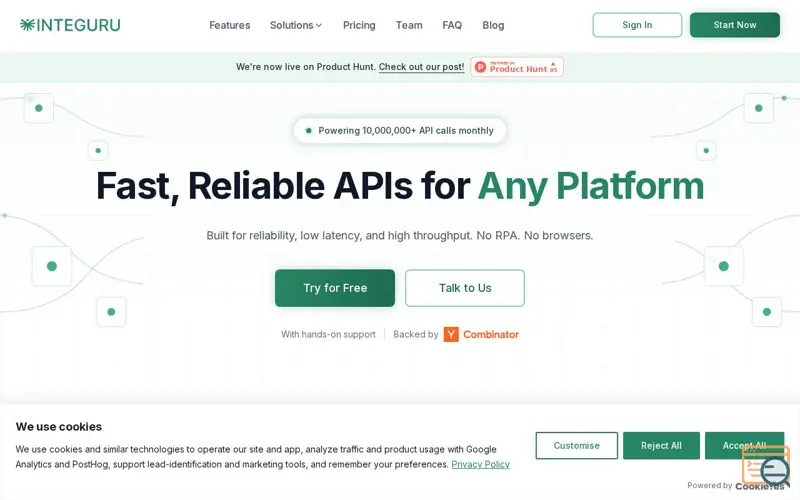Viewport: 800px width, 500px height.
Task: Follow the 'Check out our post!' link
Action: tap(421, 67)
